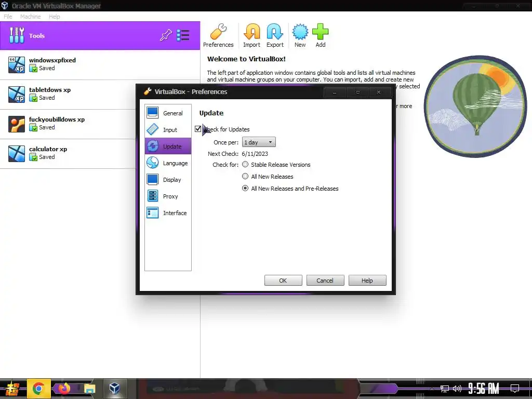Click the Welcome to VirtualBox! heading
This screenshot has width=532, height=399.
click(x=246, y=59)
